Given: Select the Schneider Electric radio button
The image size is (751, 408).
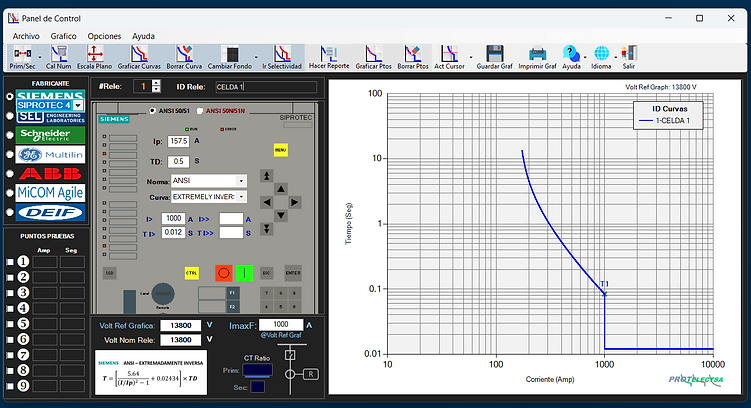Looking at the screenshot, I should 9,135.
